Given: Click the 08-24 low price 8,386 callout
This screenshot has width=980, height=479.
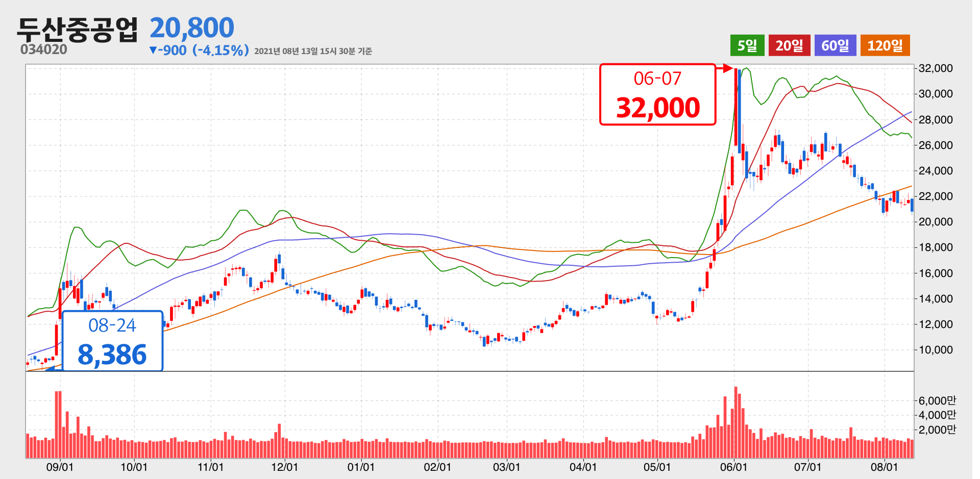Looking at the screenshot, I should pyautogui.click(x=112, y=341).
